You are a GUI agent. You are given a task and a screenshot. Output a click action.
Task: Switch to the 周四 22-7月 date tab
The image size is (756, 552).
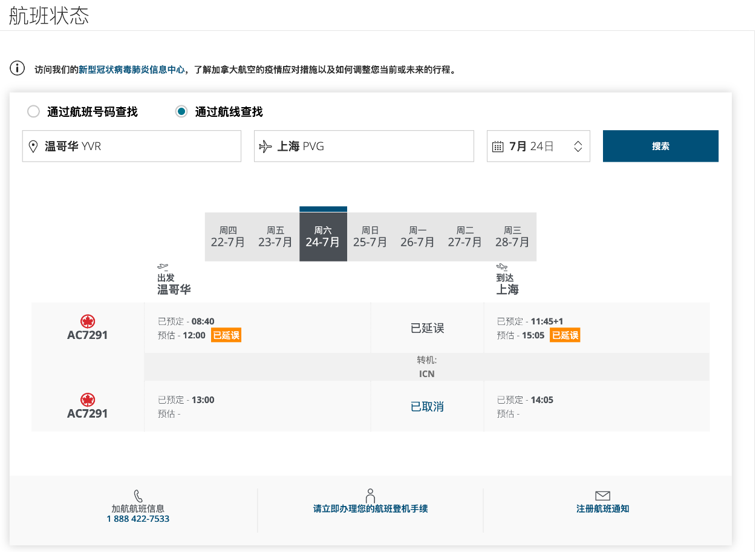(229, 237)
